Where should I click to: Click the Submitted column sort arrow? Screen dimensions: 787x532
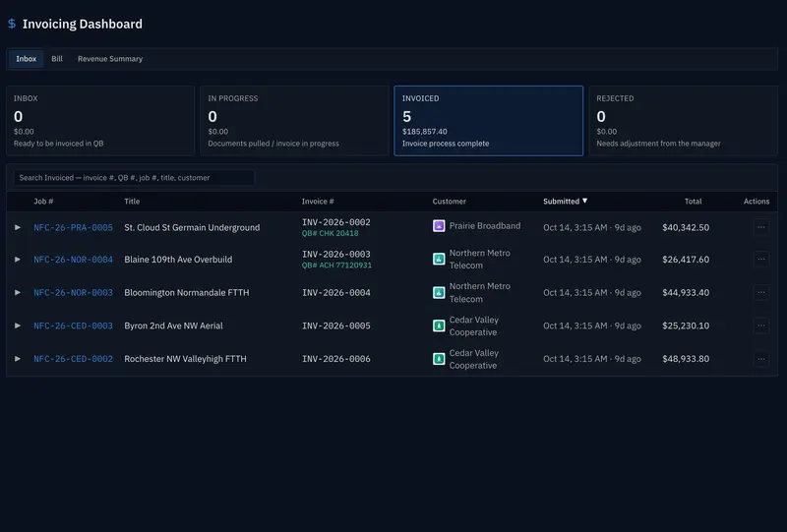tap(584, 201)
